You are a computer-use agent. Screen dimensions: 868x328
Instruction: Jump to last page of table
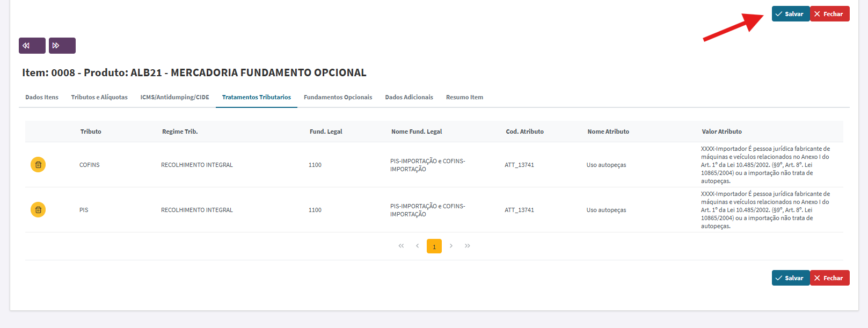pyautogui.click(x=468, y=246)
